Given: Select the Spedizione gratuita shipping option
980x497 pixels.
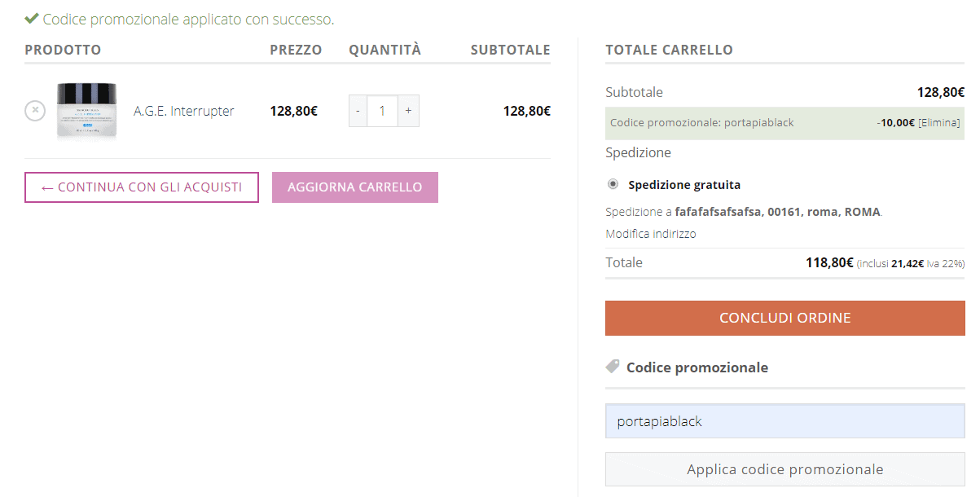Looking at the screenshot, I should click(613, 184).
